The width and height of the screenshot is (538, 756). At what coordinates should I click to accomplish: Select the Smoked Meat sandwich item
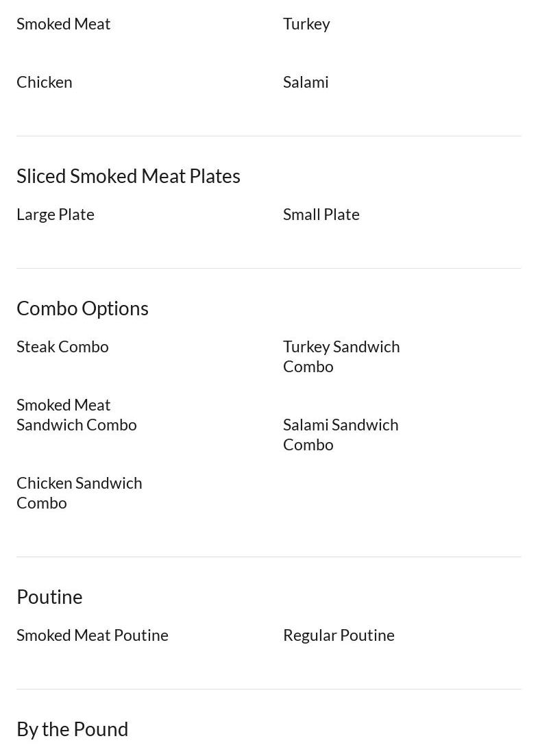[64, 24]
